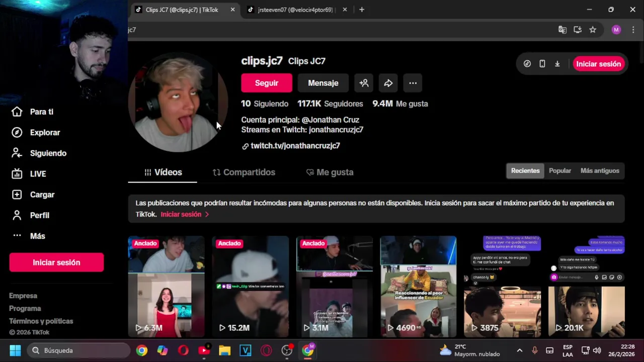The width and height of the screenshot is (644, 362).
Task: Switch to the Me gusta tab
Action: [330, 172]
